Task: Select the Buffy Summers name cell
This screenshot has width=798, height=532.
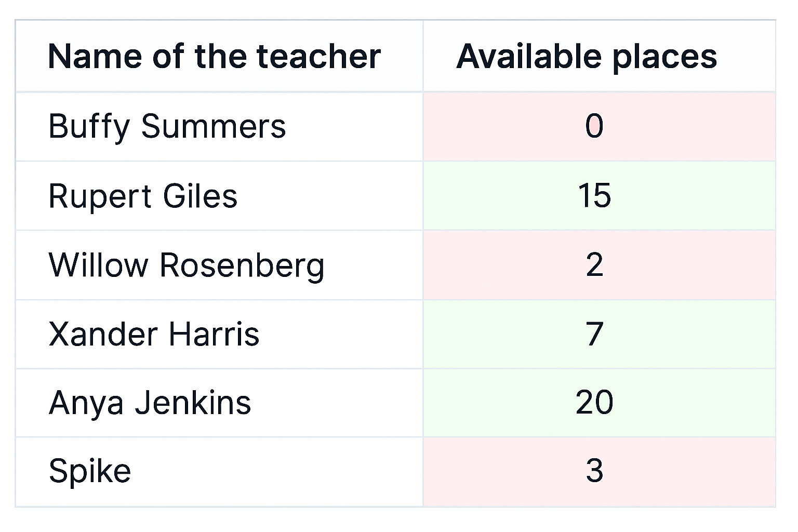Action: (x=219, y=127)
